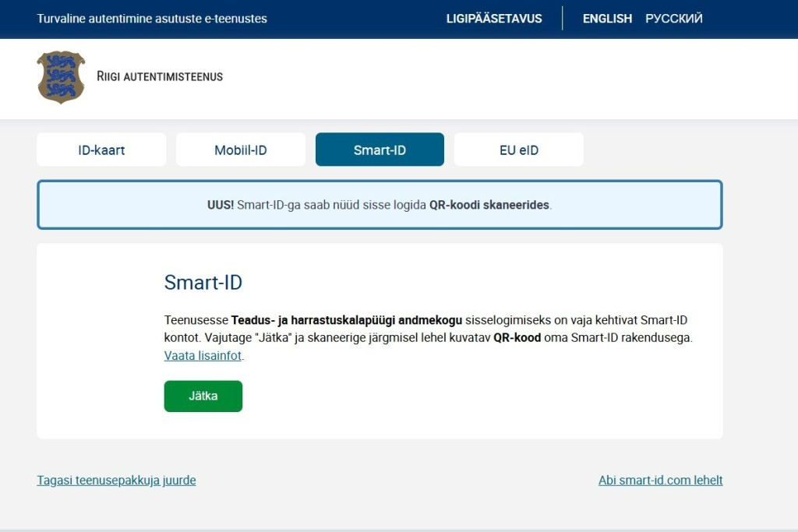The width and height of the screenshot is (798, 532).
Task: Switch language to ENGLISH
Action: pos(607,19)
